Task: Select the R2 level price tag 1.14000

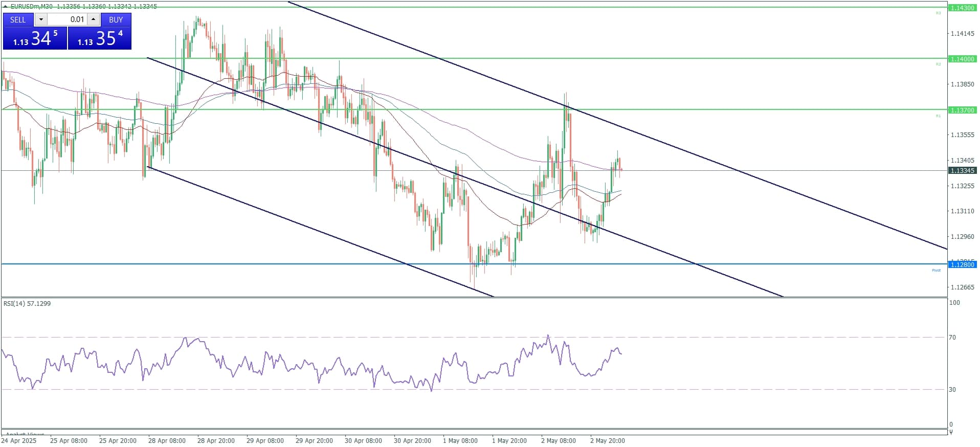Action: [962, 59]
